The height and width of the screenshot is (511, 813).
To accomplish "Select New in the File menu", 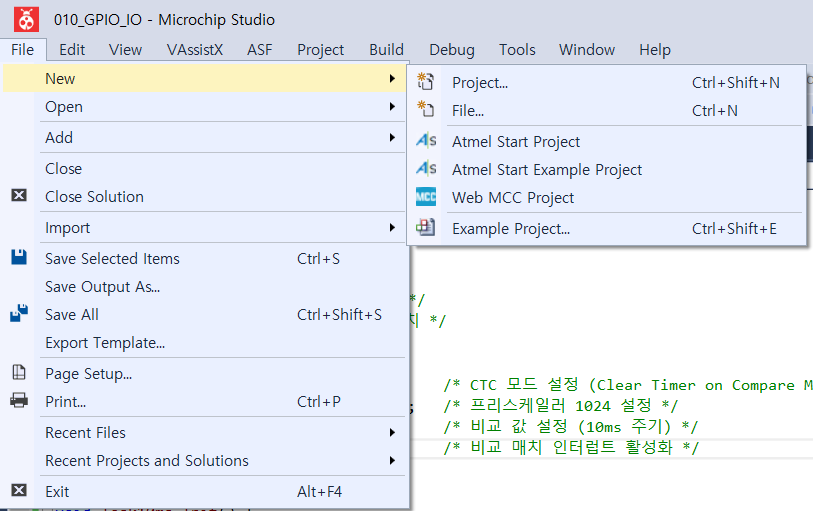I will coord(204,78).
